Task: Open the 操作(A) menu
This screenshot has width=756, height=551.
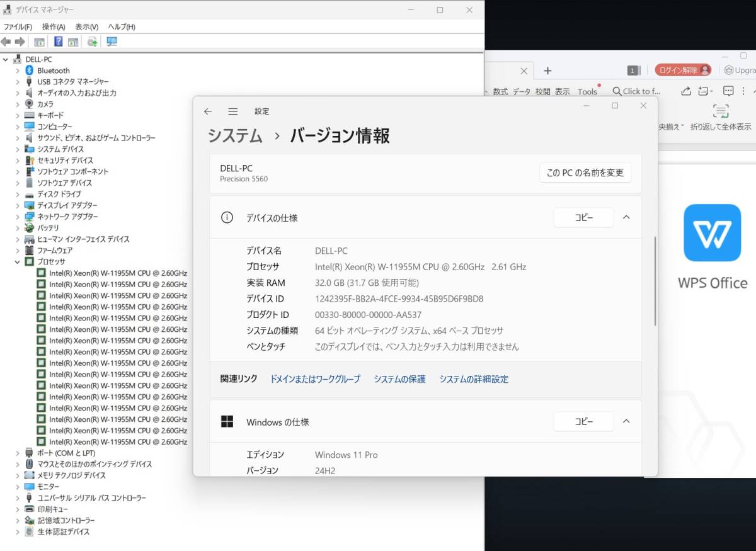Action: (54, 27)
